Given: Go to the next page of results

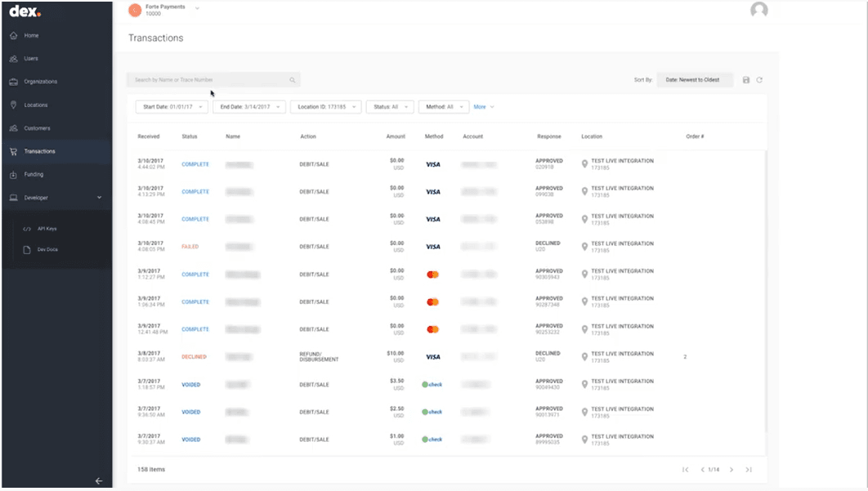Looking at the screenshot, I should tap(732, 470).
